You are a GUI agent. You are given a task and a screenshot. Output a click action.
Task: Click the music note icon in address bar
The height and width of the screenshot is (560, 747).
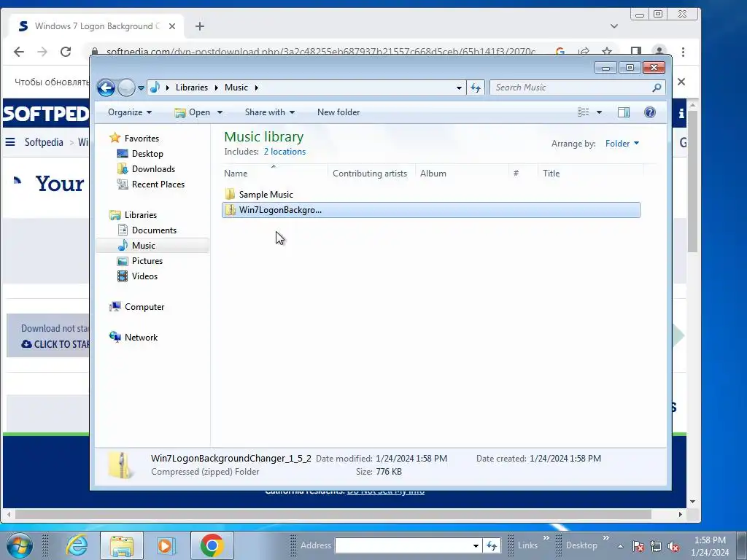click(155, 87)
